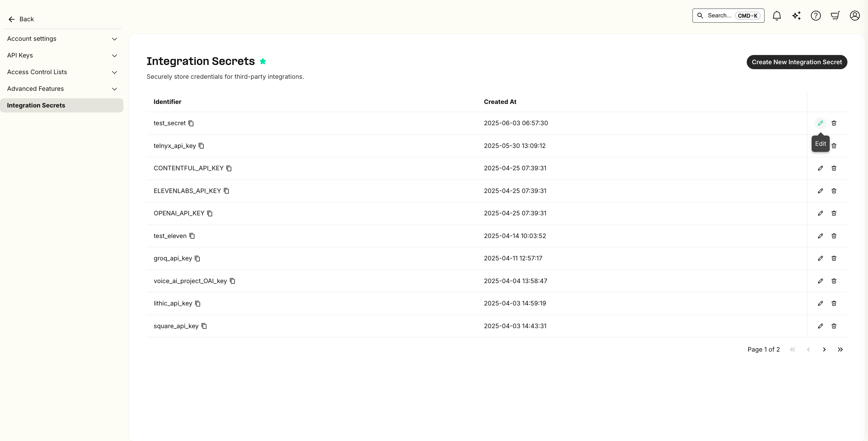
Task: Delete the CONTENTFUL_API_KEY secret
Action: coord(834,168)
